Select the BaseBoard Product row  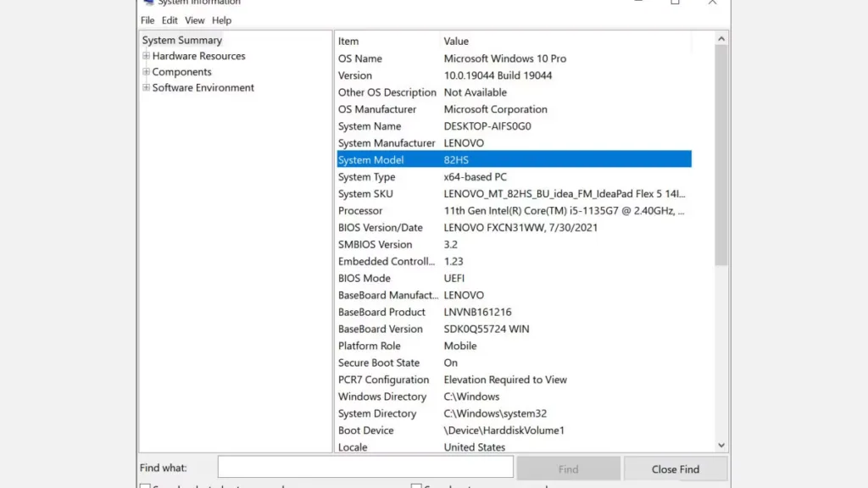click(514, 312)
